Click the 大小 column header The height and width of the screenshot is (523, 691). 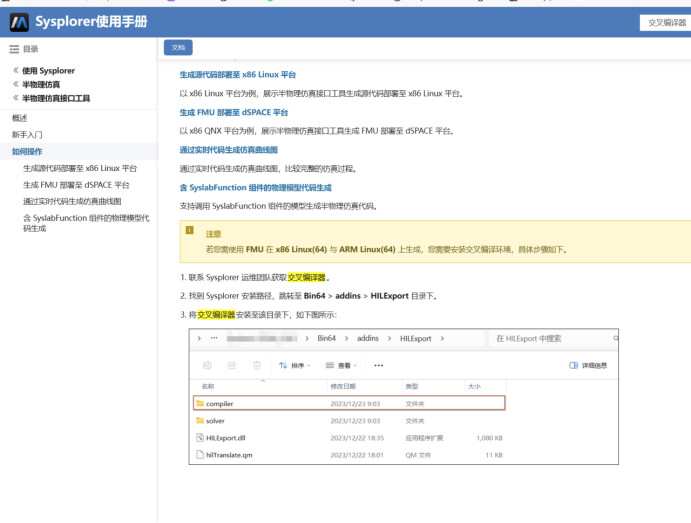474,386
